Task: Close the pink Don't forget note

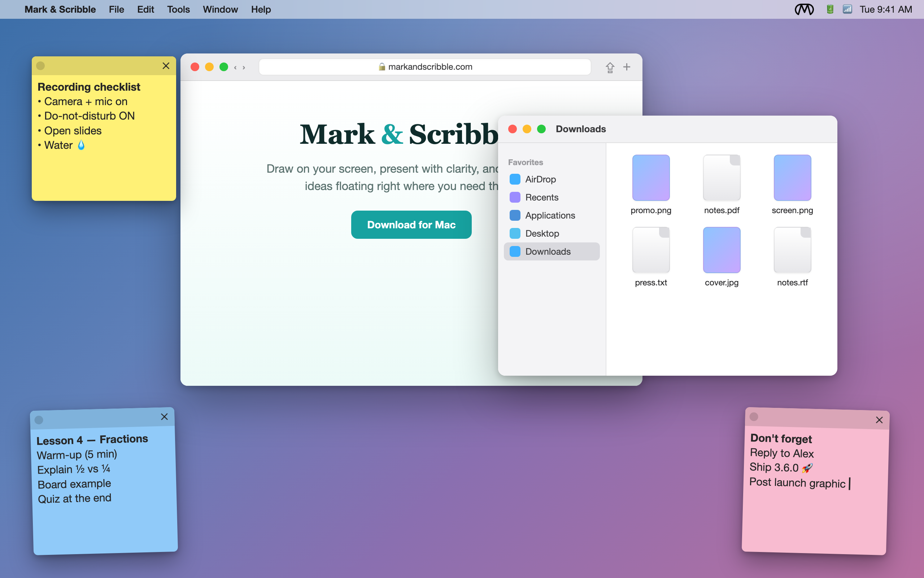Action: coord(879,420)
